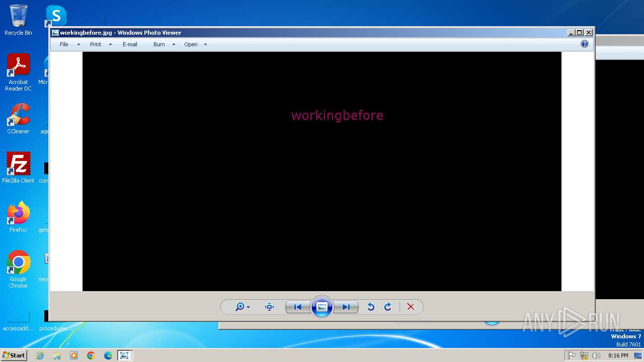Go to the previous picture

[x=298, y=307]
